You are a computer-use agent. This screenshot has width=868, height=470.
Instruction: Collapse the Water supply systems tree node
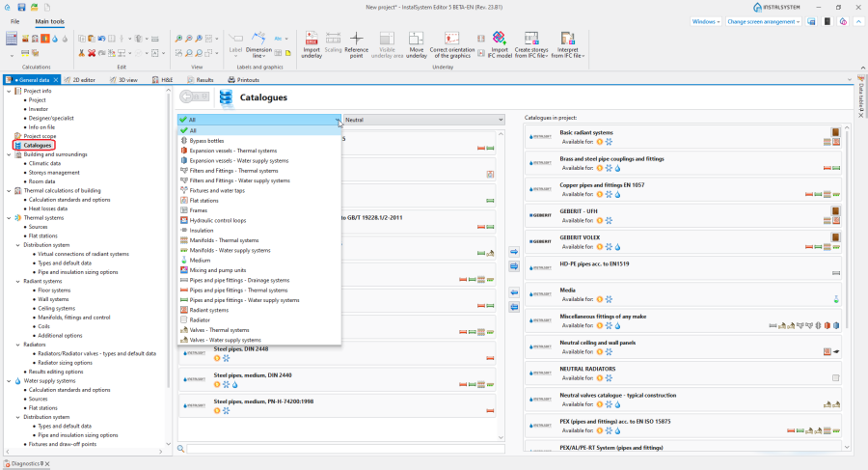pos(9,381)
